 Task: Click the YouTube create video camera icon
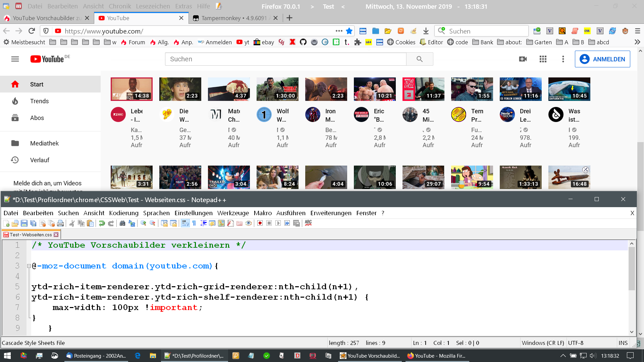point(523,59)
